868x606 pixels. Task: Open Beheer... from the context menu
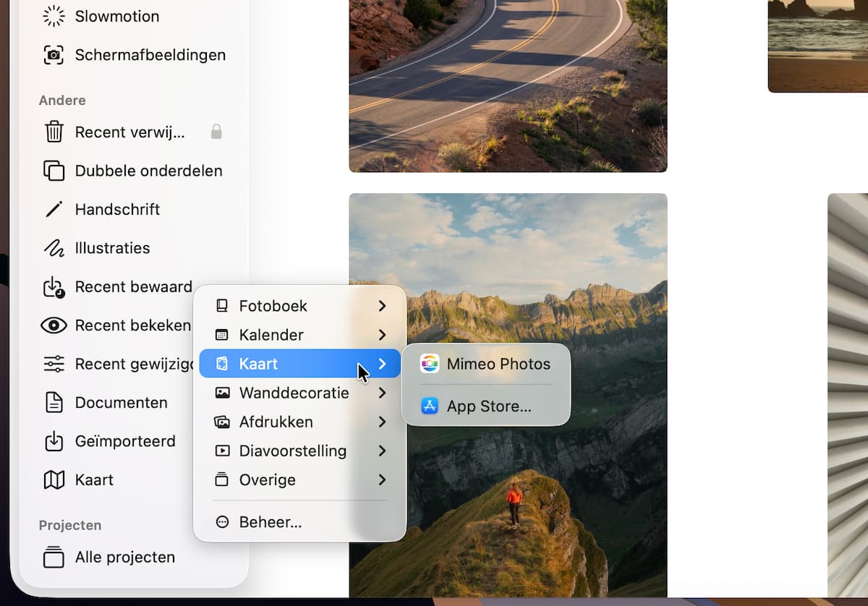click(x=299, y=522)
